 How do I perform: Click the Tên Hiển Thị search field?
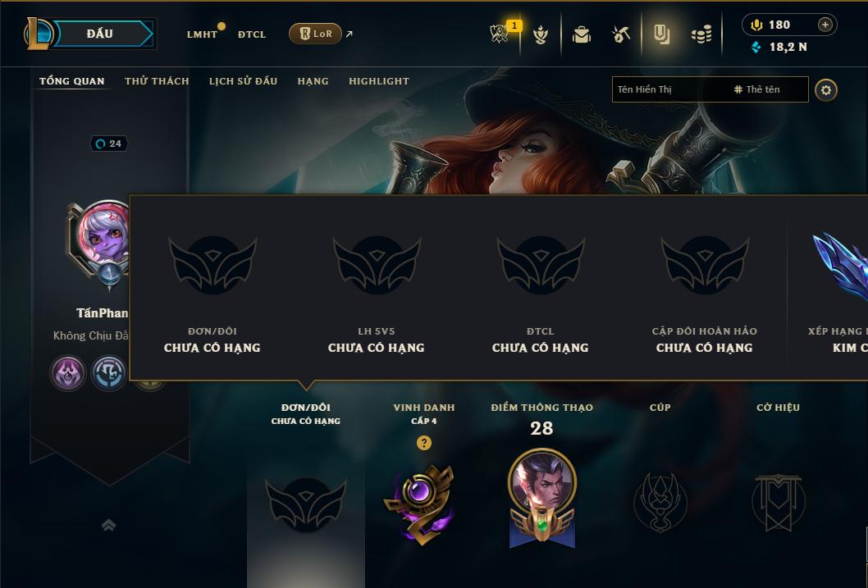[x=710, y=89]
